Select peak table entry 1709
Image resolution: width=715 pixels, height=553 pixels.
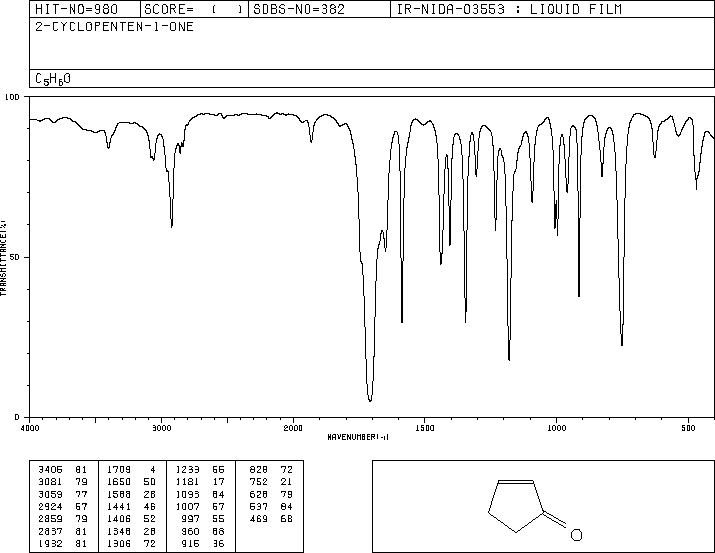119,470
